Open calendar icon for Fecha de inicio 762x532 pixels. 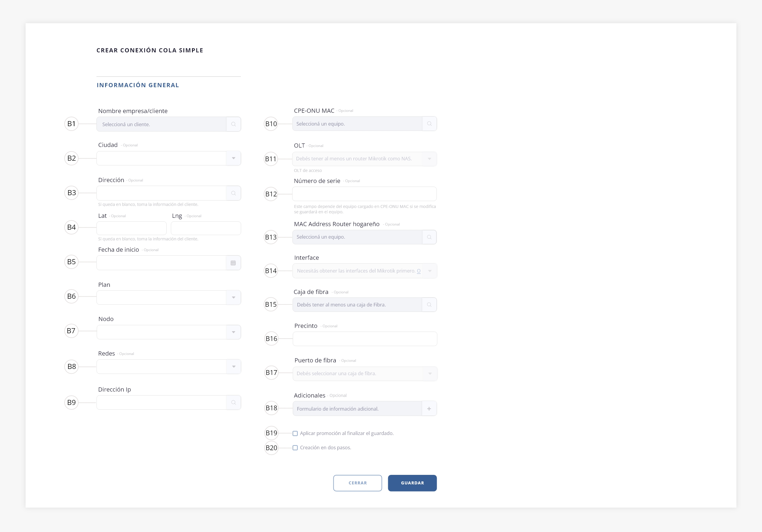click(233, 263)
